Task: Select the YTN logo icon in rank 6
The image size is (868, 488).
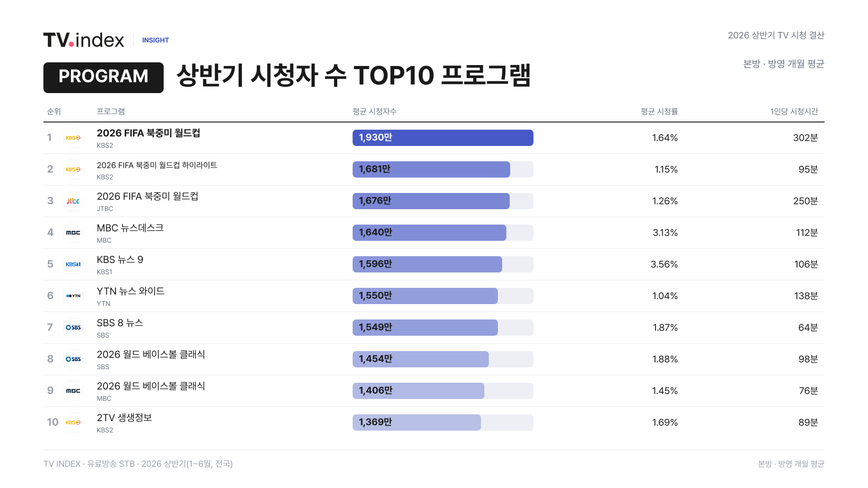Action: [x=73, y=296]
